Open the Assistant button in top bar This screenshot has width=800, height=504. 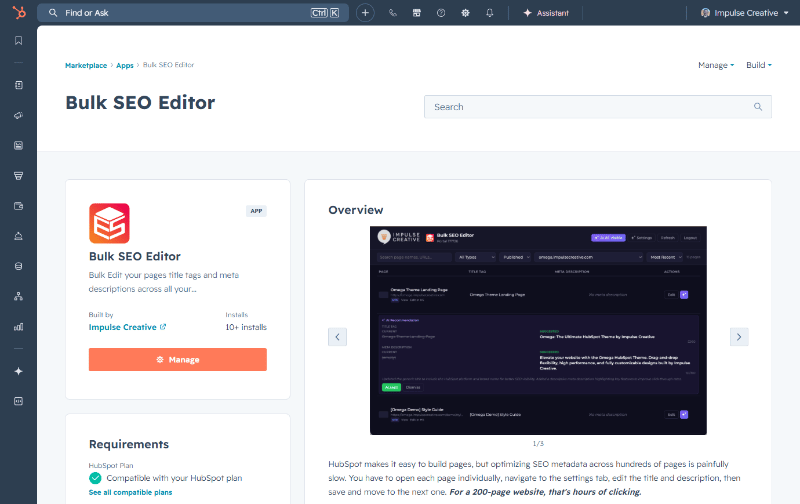[x=546, y=13]
